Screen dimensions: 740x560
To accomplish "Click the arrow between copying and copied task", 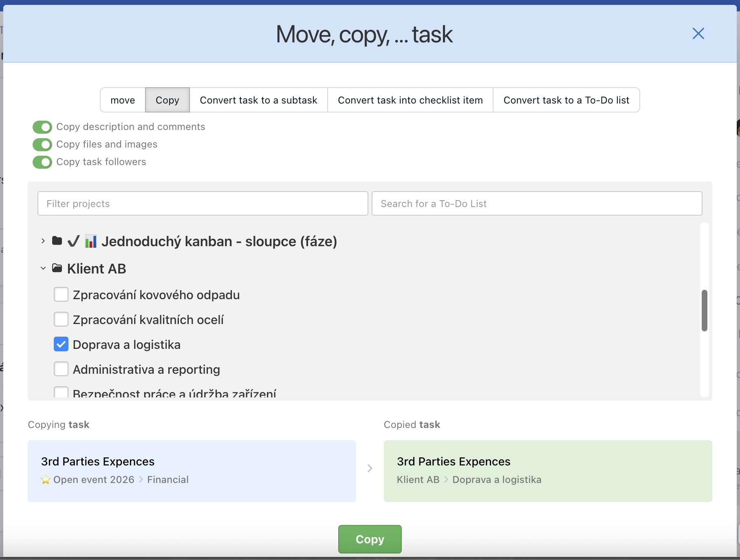I will (x=370, y=468).
